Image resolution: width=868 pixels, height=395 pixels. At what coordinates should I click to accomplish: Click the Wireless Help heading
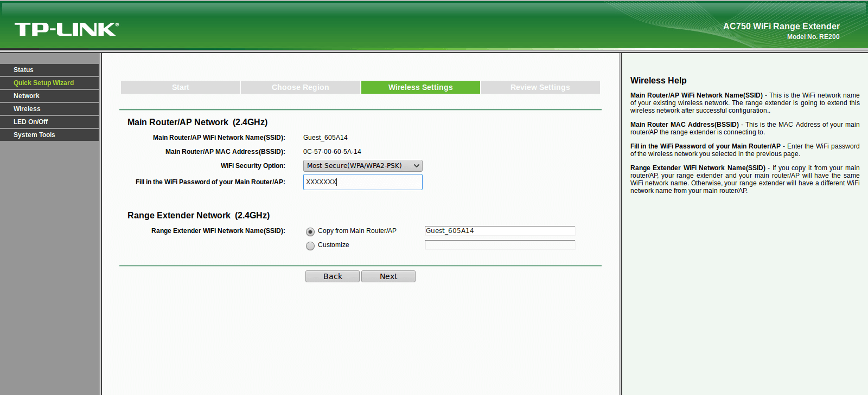click(659, 80)
